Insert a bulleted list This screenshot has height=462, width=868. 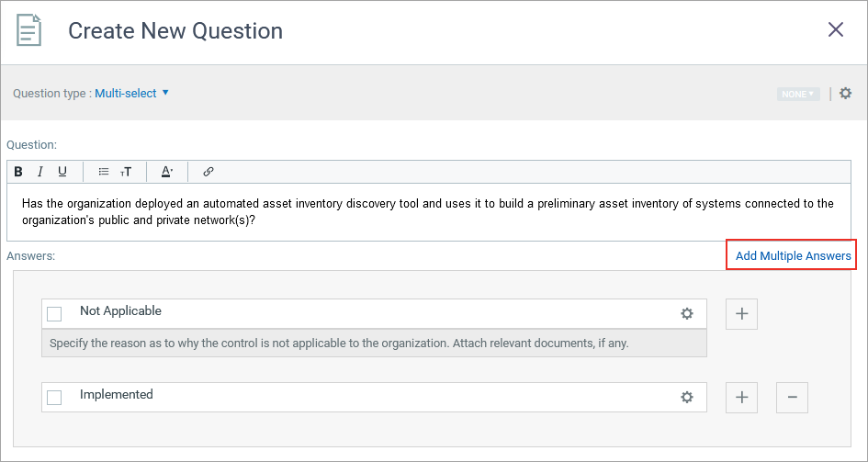(x=104, y=172)
